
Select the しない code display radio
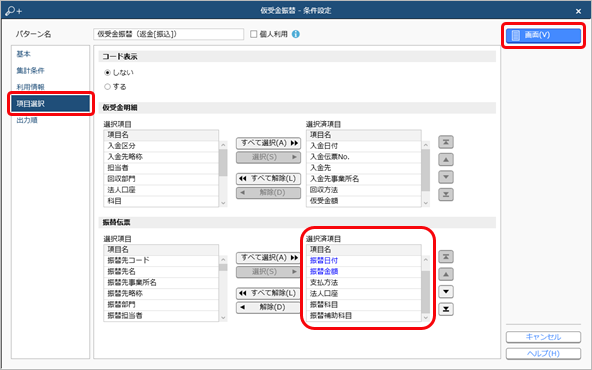click(x=108, y=72)
